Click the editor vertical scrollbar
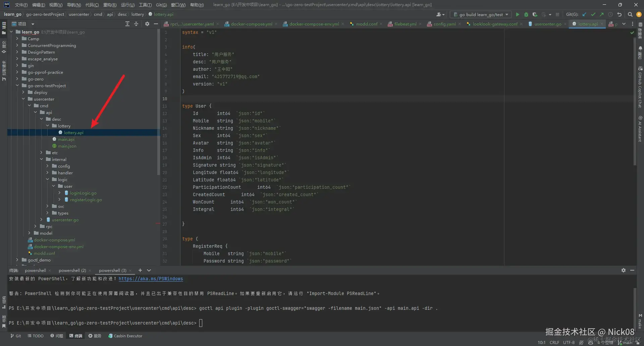 pyautogui.click(x=635, y=101)
